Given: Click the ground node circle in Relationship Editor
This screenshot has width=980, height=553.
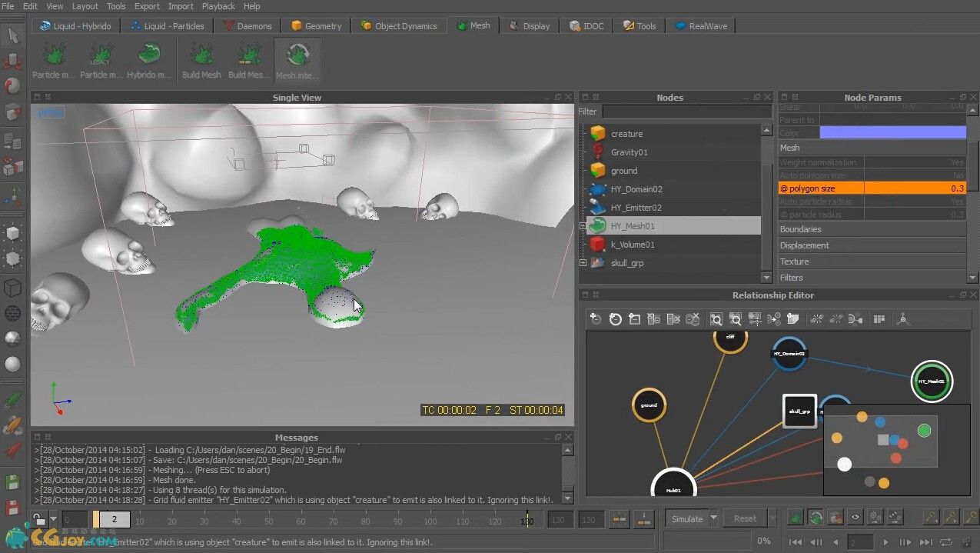Looking at the screenshot, I should [x=649, y=405].
